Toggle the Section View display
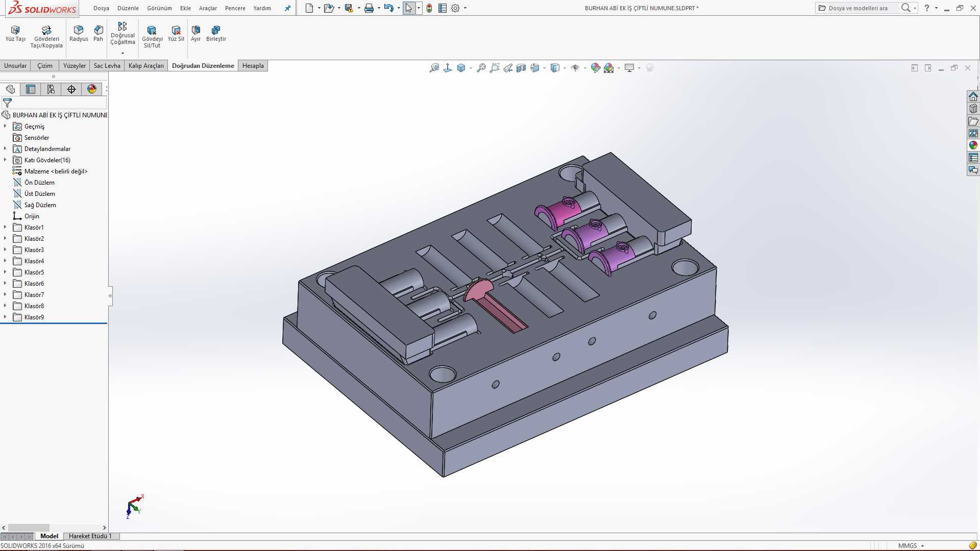The image size is (980, 551). tap(521, 68)
